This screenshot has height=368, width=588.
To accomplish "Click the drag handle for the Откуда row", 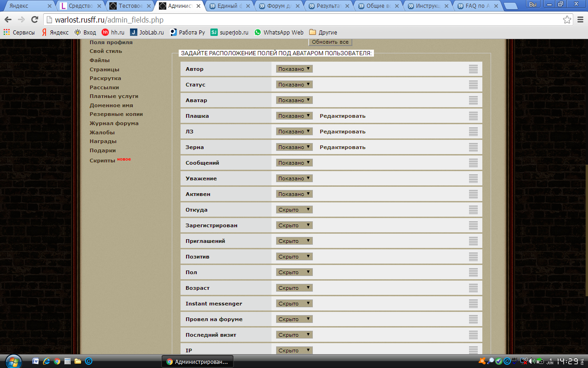I will 473,210.
